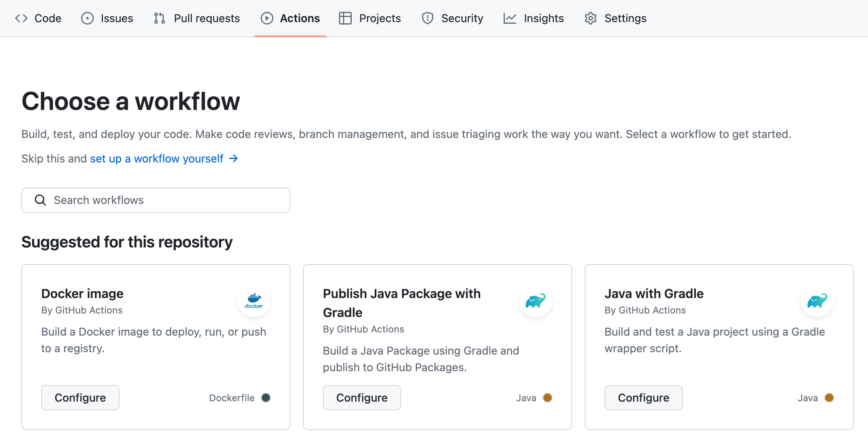
Task: Configure the Docker image workflow
Action: tap(80, 398)
